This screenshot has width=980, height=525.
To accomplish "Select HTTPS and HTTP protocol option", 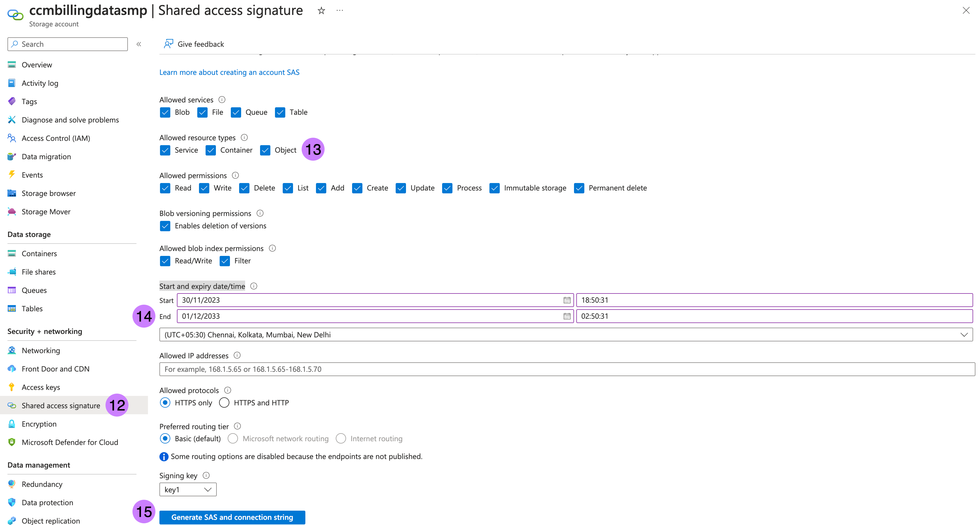I will click(224, 402).
